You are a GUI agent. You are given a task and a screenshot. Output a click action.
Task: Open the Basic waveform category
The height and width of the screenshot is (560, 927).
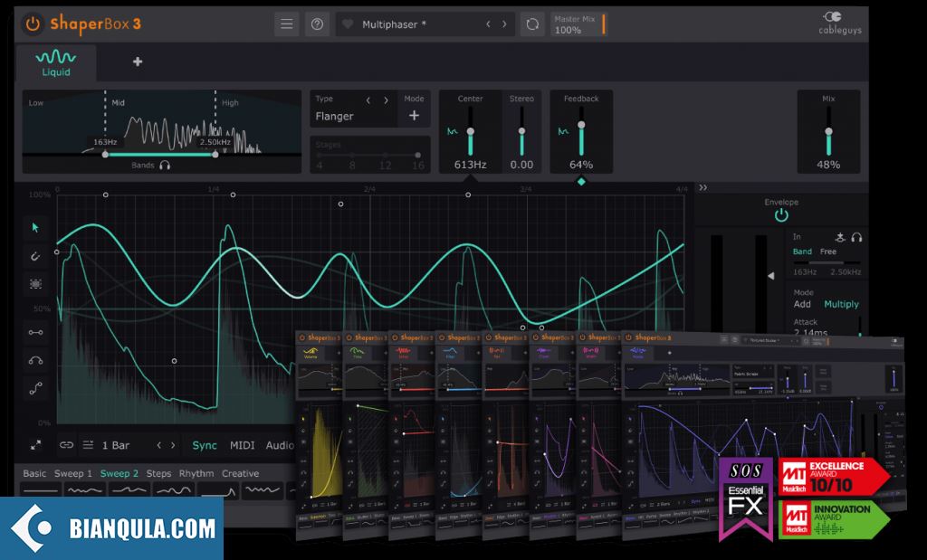34,474
